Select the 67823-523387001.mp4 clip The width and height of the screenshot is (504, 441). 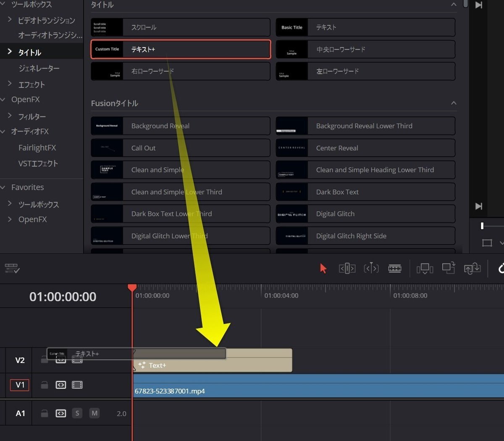point(318,386)
